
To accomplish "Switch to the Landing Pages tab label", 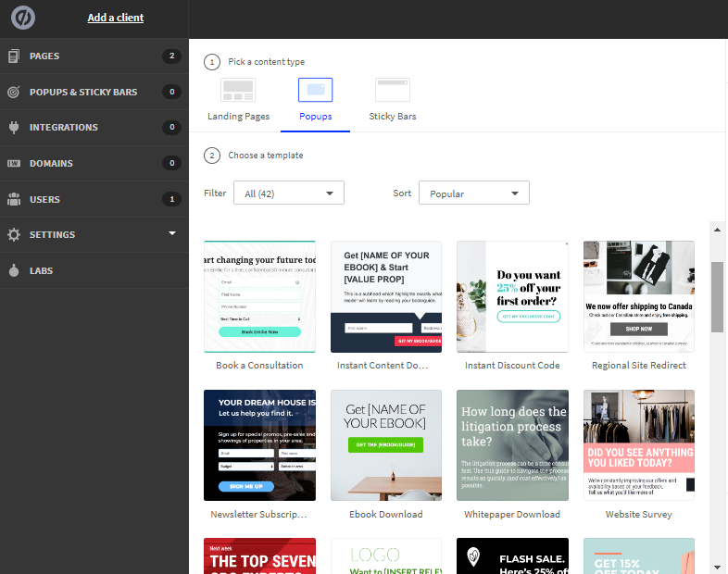I will pyautogui.click(x=238, y=117).
